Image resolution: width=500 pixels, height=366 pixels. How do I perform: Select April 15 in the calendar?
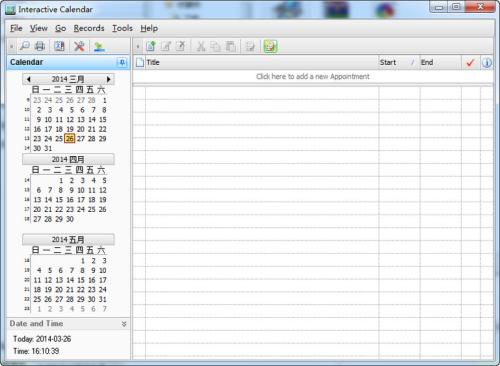(59, 200)
